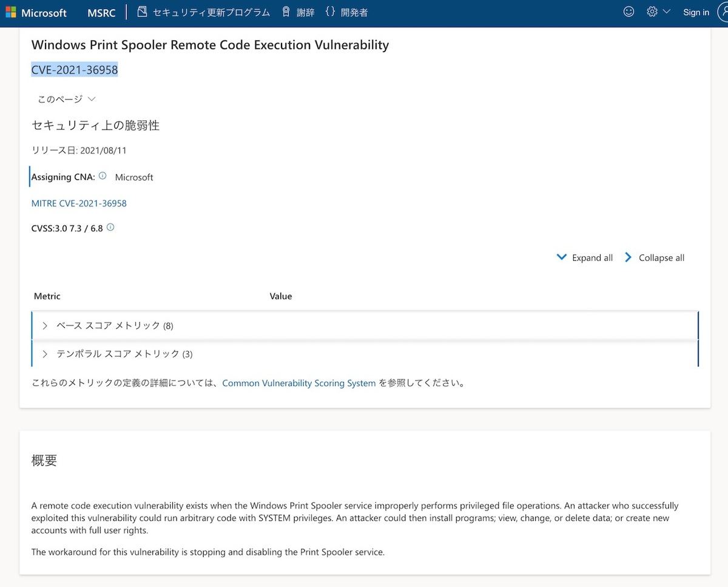
Task: Click the CVSS score info icon
Action: (110, 228)
